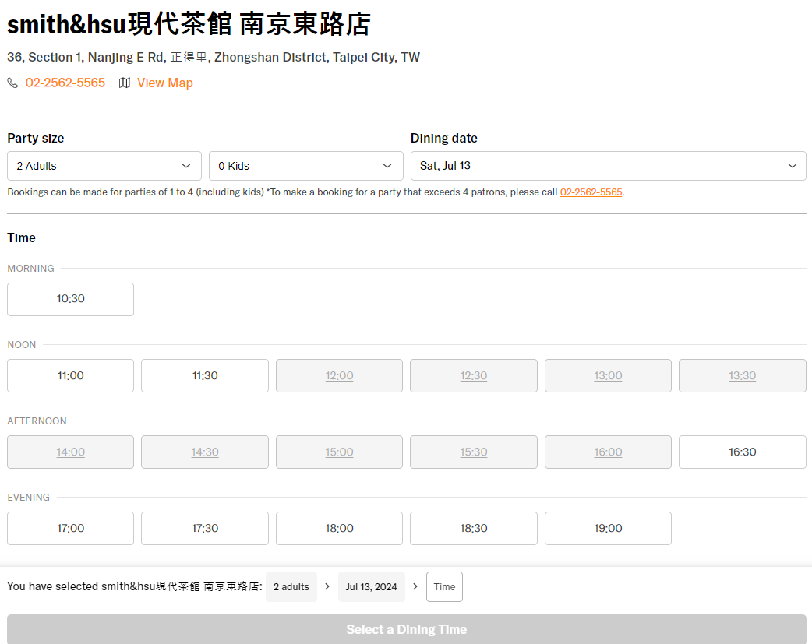
Task: Select the 11:30 time slot
Action: click(205, 376)
